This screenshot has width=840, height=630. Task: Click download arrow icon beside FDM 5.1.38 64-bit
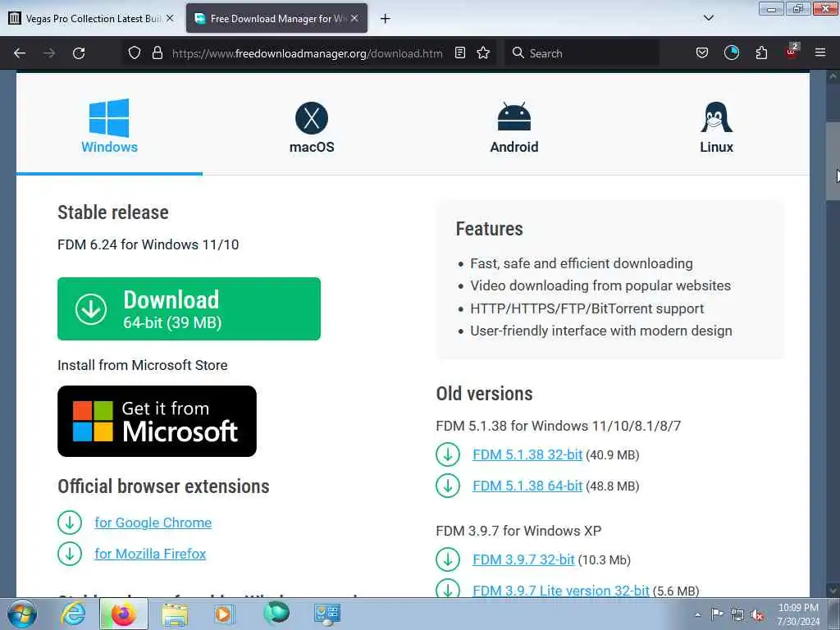[x=448, y=486]
